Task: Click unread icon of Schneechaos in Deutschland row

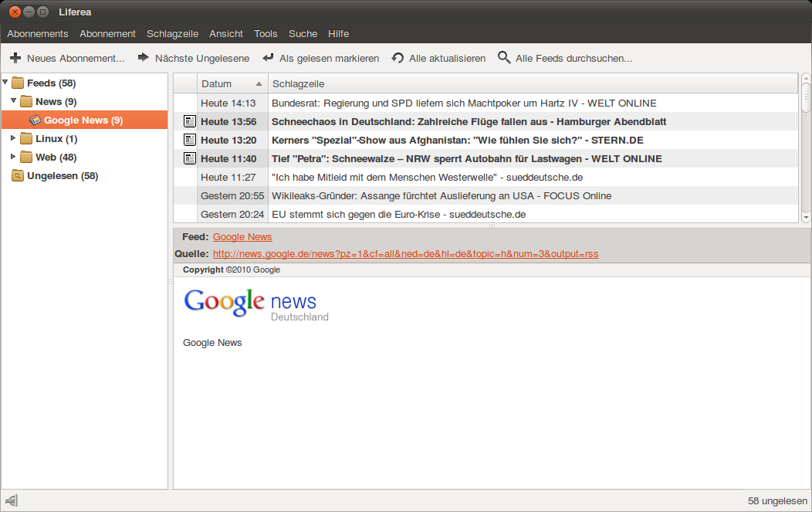Action: coord(190,121)
